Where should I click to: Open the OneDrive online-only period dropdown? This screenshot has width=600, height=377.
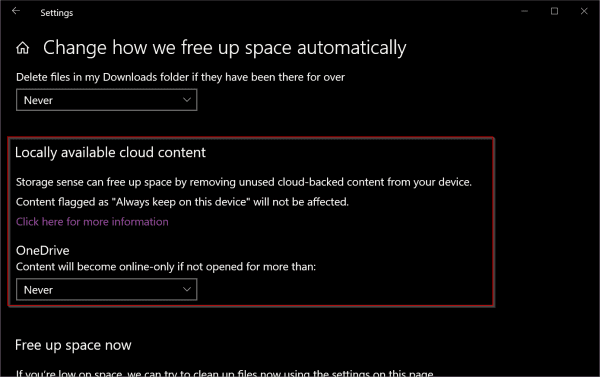coord(106,290)
